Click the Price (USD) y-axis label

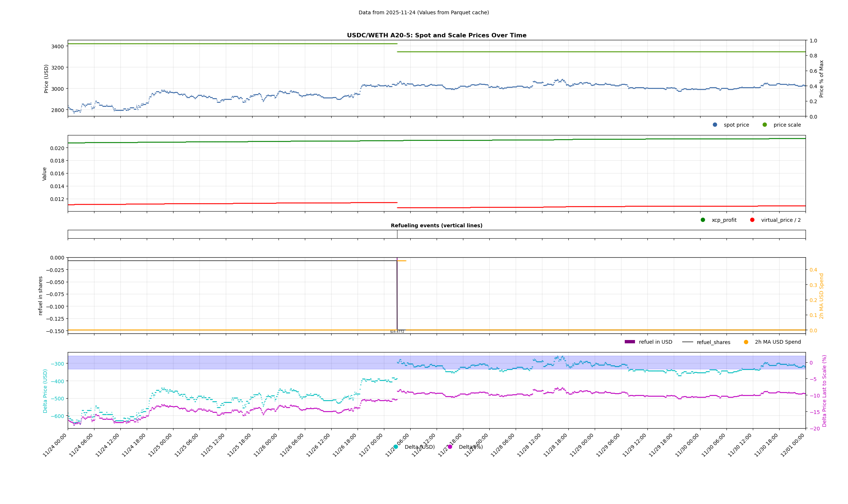[46, 79]
